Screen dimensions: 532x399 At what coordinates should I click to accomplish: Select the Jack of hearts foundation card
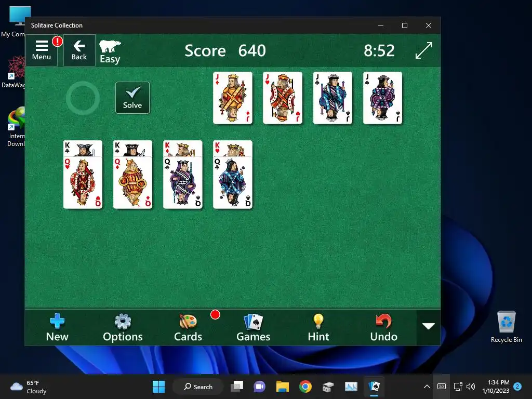[x=283, y=98]
